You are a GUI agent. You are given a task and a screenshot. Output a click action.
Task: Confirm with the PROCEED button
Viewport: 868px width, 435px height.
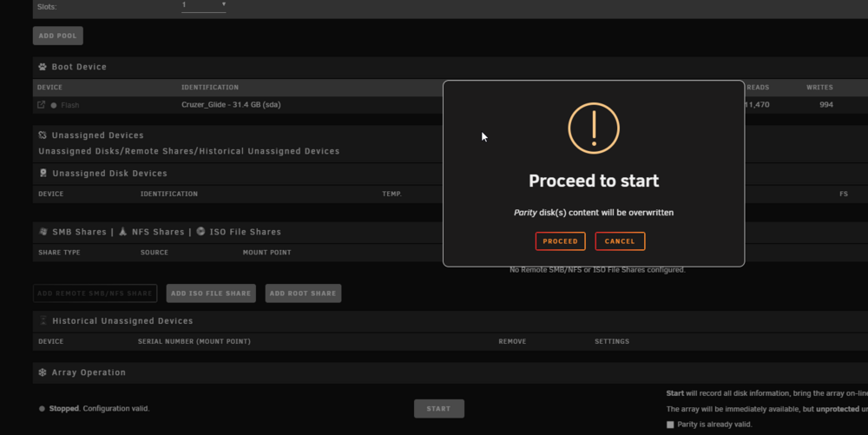560,241
